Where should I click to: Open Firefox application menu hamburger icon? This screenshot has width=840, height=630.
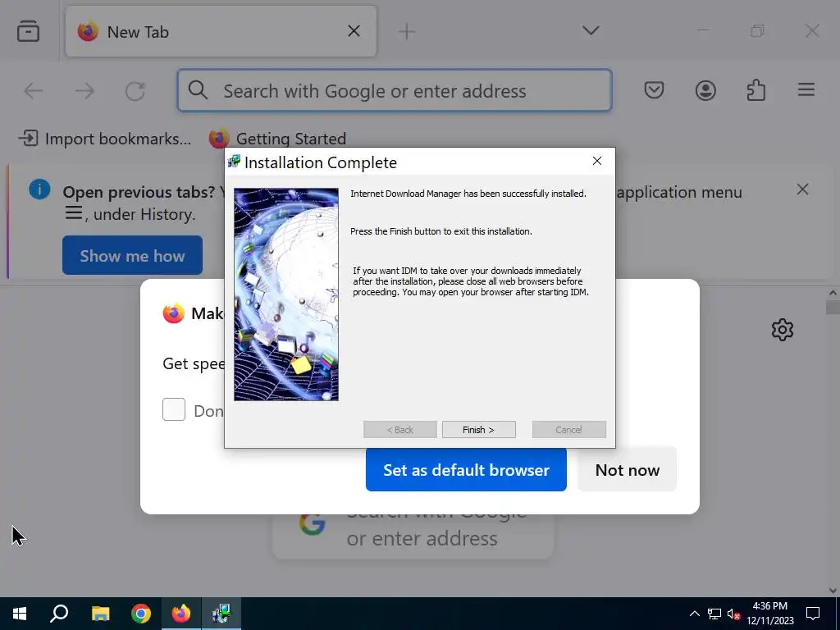click(x=806, y=89)
